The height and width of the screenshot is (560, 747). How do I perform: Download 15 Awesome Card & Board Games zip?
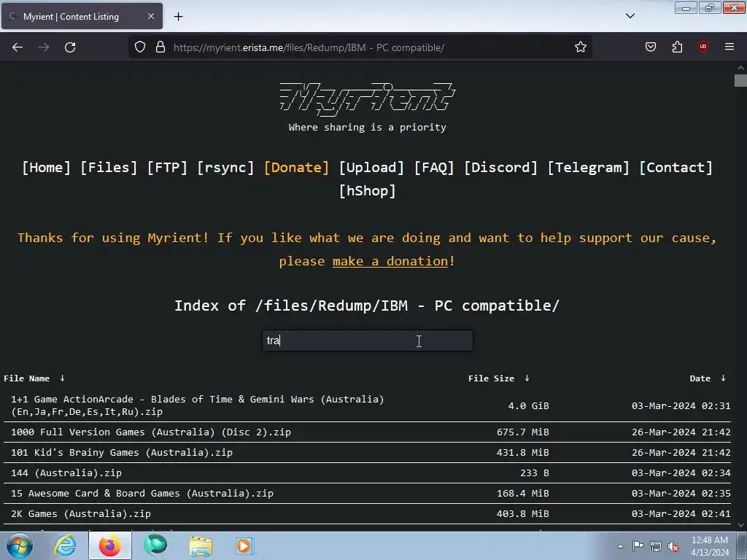point(142,494)
